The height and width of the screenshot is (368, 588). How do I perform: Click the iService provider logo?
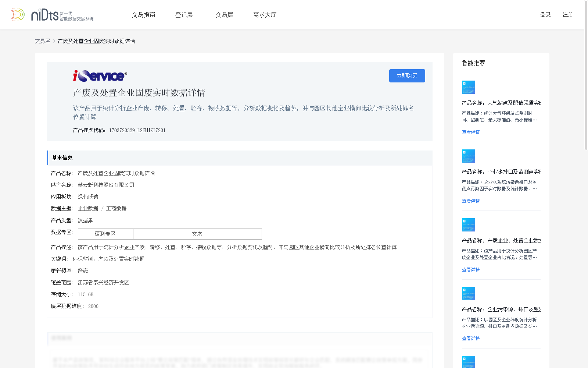click(100, 75)
